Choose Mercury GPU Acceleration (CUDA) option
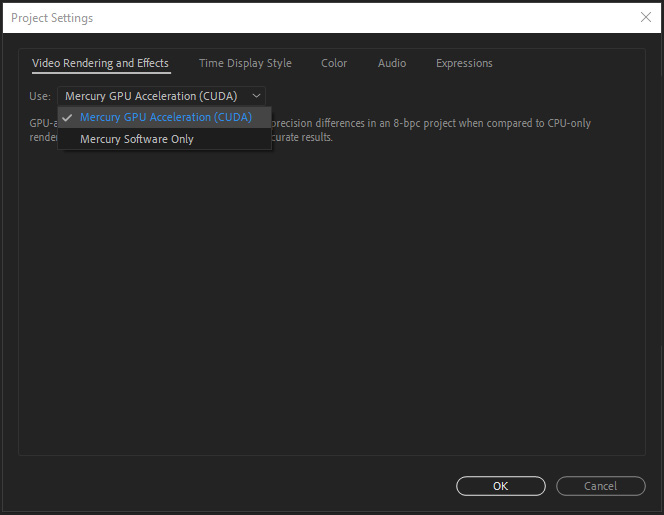Image resolution: width=664 pixels, height=515 pixels. click(x=164, y=117)
